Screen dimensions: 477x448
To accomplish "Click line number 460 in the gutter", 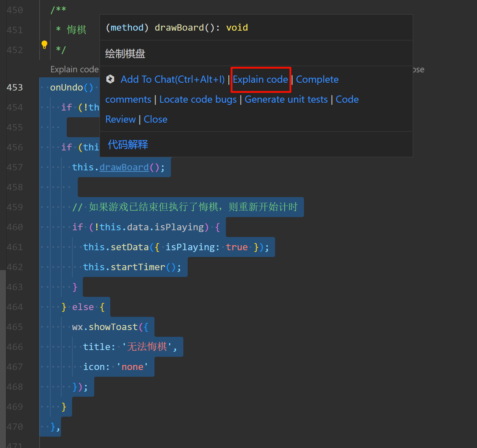I will tap(15, 227).
